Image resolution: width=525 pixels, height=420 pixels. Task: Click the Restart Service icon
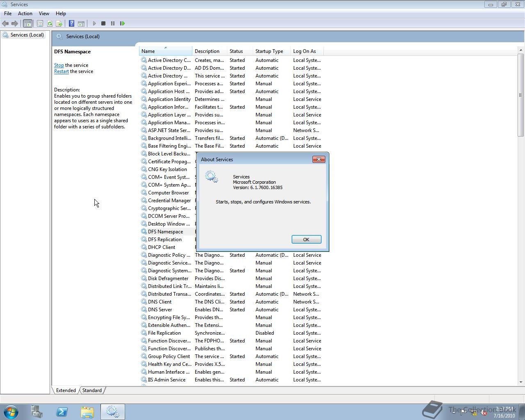122,23
